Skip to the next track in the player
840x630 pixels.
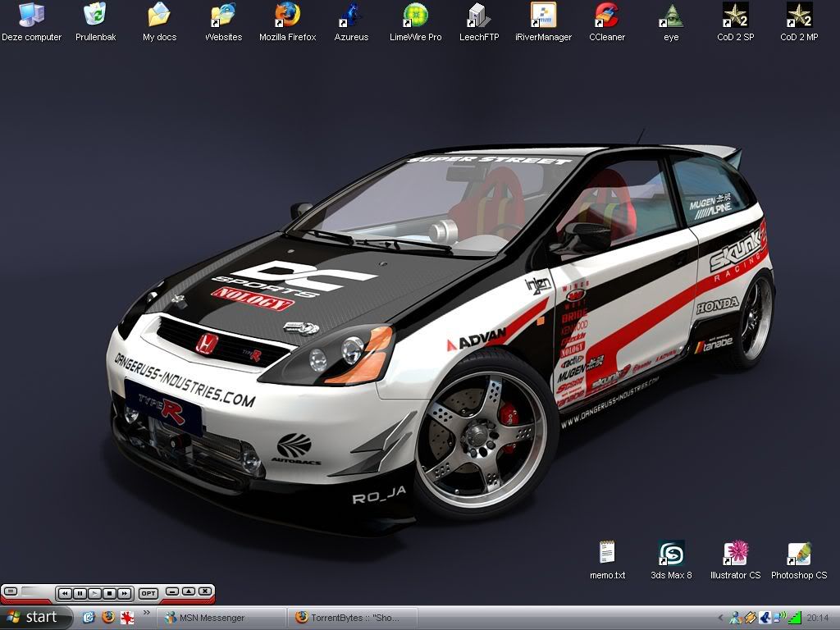click(124, 592)
